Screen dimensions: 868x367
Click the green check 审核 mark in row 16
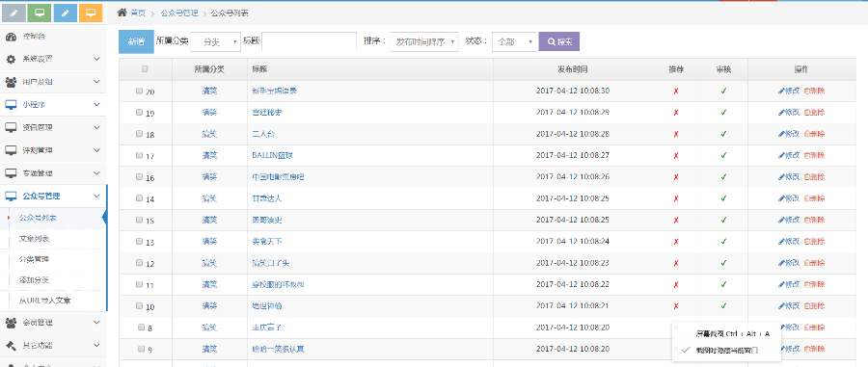pyautogui.click(x=723, y=177)
